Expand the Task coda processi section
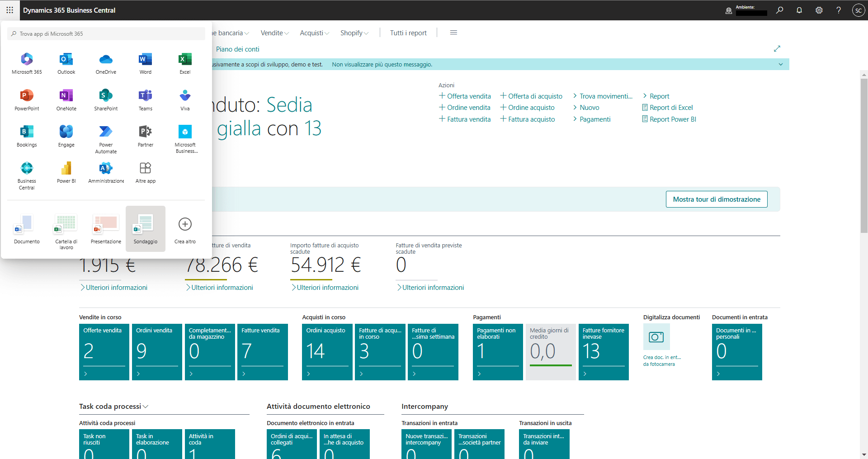 coord(146,406)
